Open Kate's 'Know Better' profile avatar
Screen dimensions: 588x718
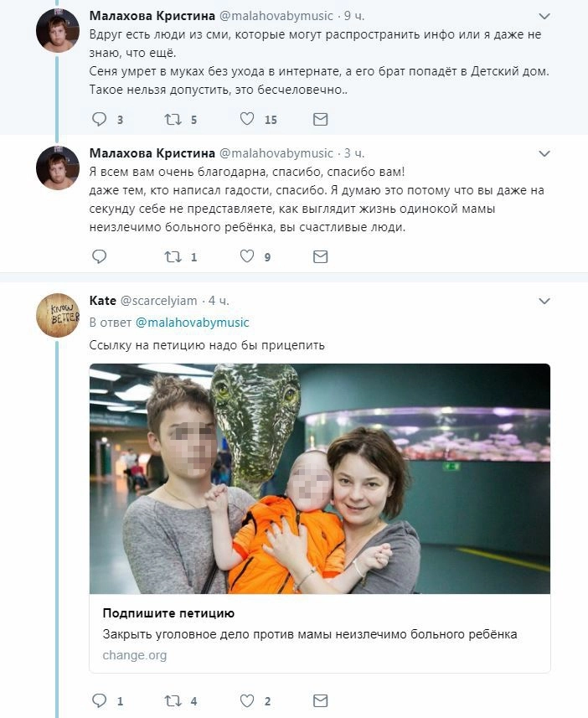click(58, 316)
